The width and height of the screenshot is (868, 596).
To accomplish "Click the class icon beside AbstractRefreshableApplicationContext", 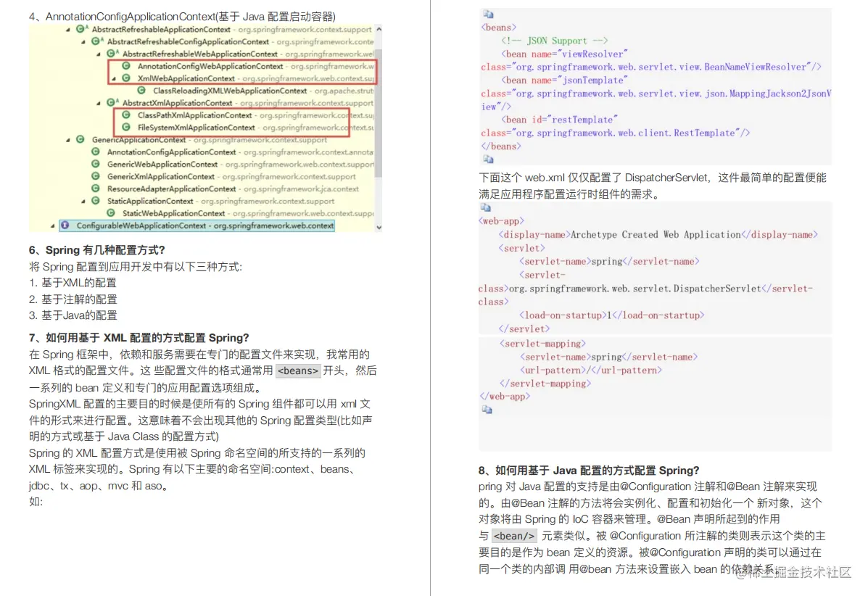I will 80,29.
